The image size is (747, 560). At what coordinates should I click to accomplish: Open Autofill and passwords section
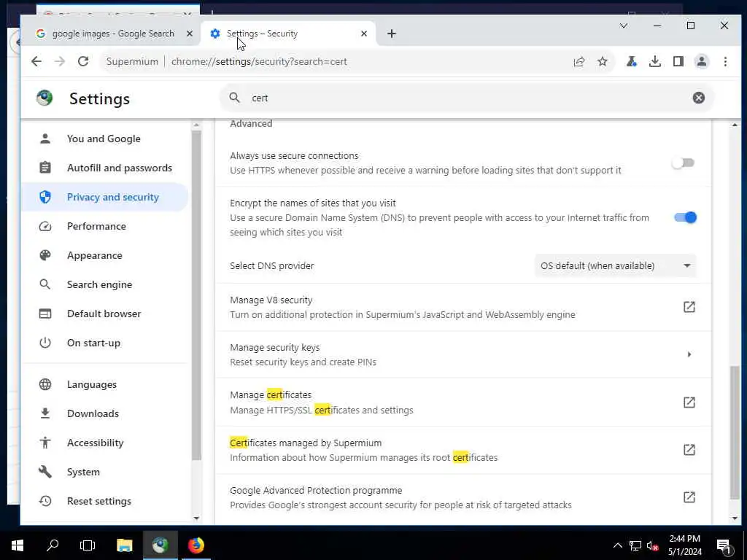coord(104,168)
